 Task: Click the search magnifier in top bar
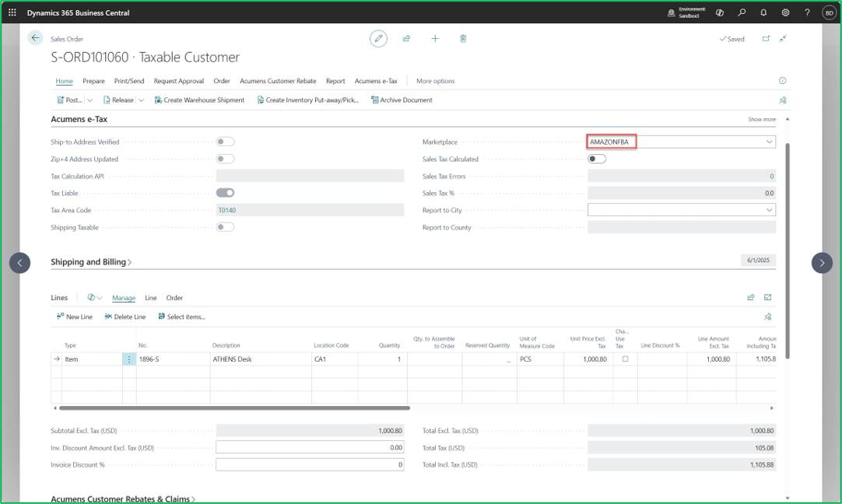click(x=742, y=12)
